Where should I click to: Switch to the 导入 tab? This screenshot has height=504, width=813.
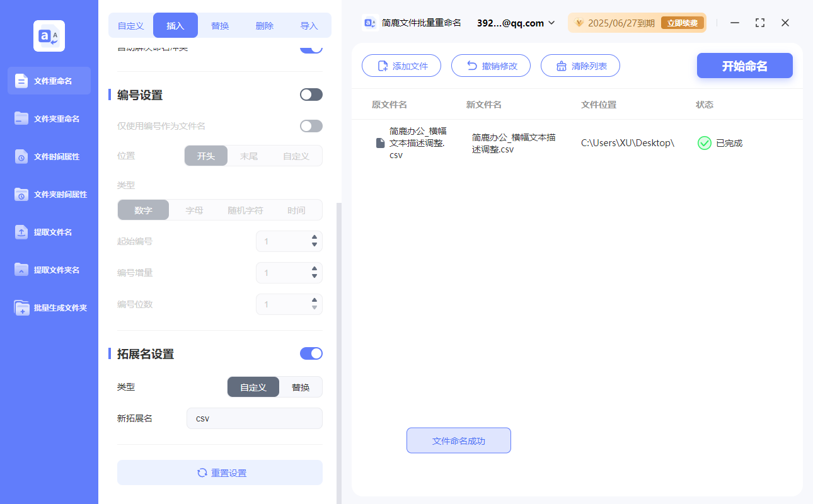point(309,25)
